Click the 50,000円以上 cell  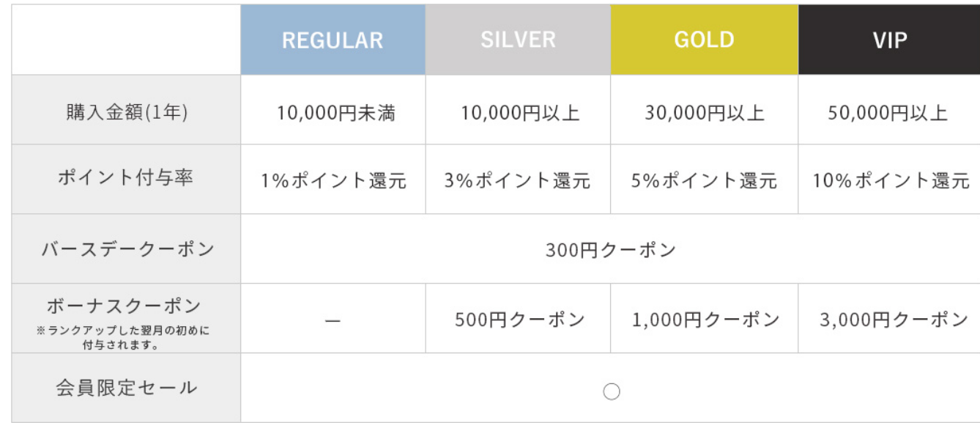888,113
